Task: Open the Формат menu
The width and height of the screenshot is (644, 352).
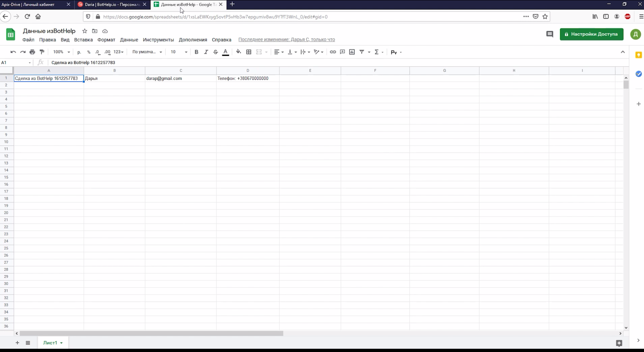Action: pyautogui.click(x=106, y=40)
